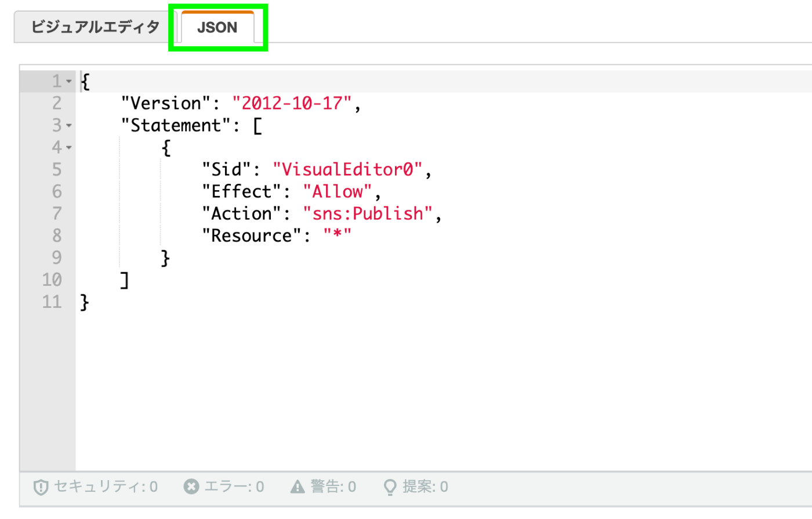The height and width of the screenshot is (519, 812).
Task: Open the ビジュアルエディタ tab
Action: [95, 27]
